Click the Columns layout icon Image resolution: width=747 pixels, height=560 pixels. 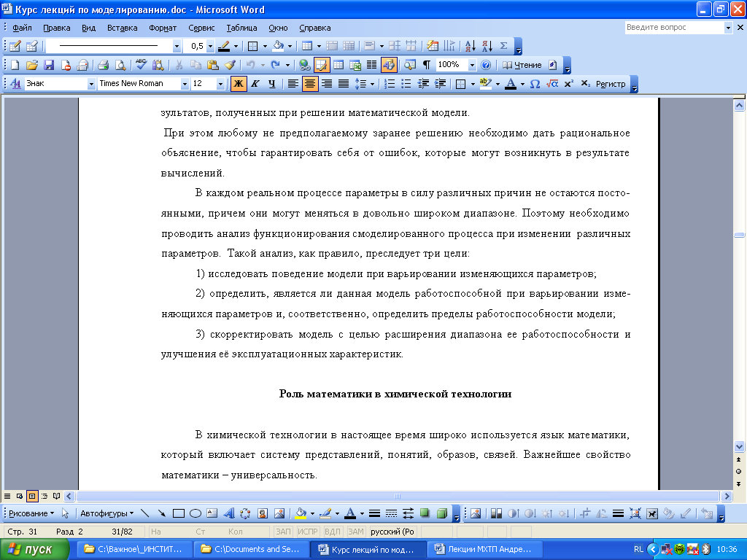(371, 65)
